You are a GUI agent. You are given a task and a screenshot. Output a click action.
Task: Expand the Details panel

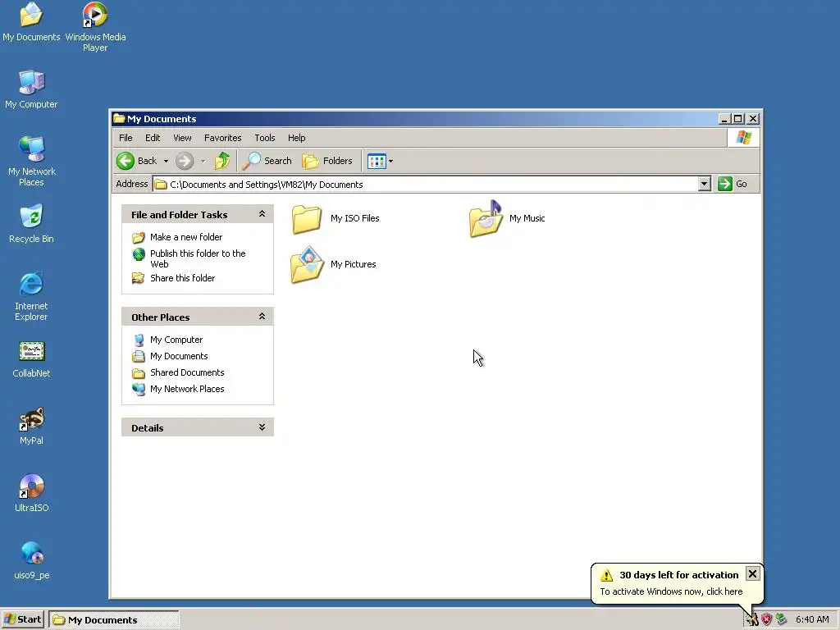pos(262,427)
